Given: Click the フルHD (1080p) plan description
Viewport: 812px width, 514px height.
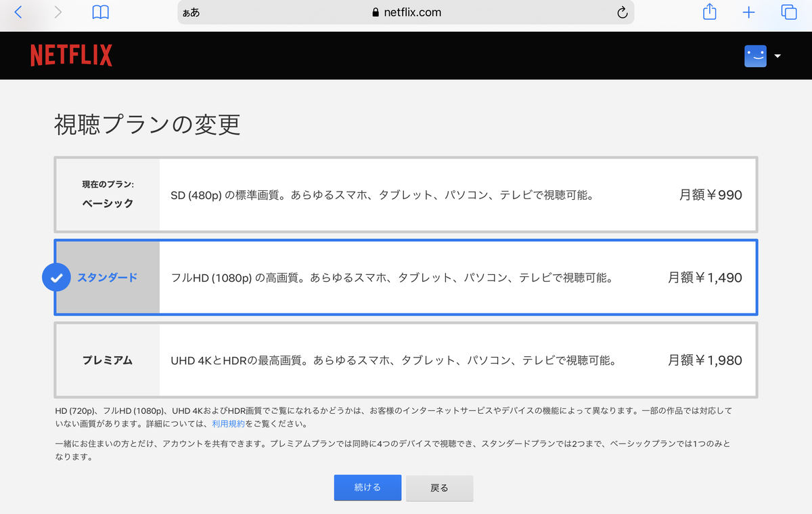Looking at the screenshot, I should point(392,278).
